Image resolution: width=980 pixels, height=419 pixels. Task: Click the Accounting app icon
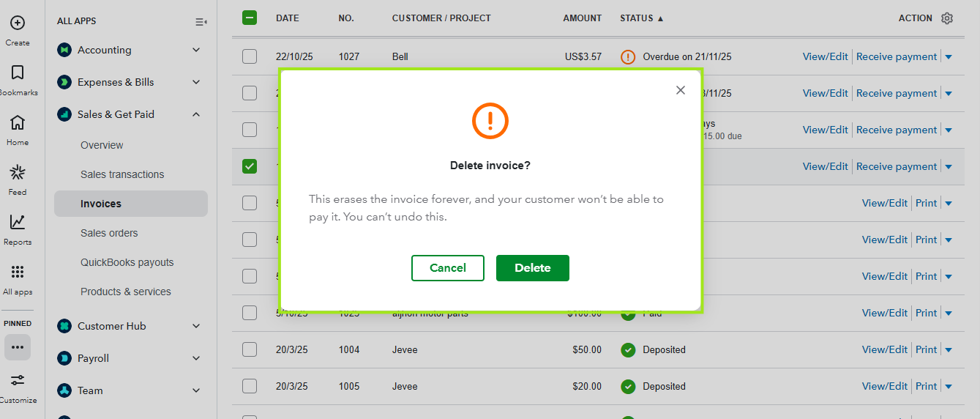64,50
